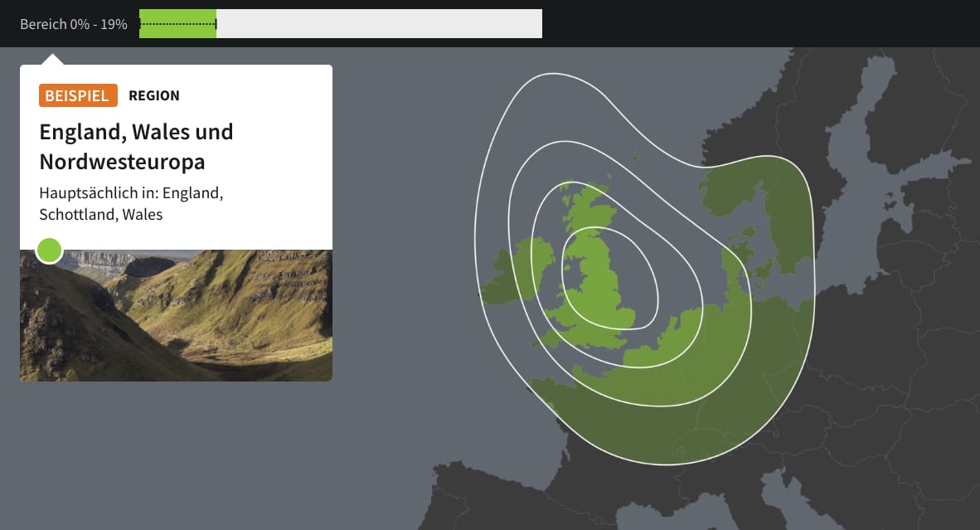The width and height of the screenshot is (980, 530).
Task: Click the end tick of green range
Action: tap(216, 24)
